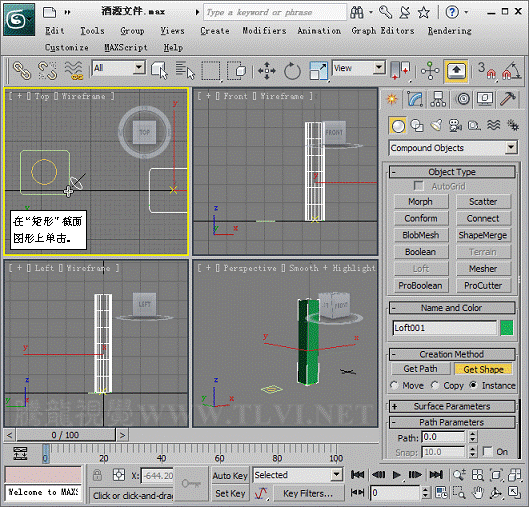This screenshot has height=507, width=529.
Task: Open the Create command panel tab
Action: tap(392, 99)
